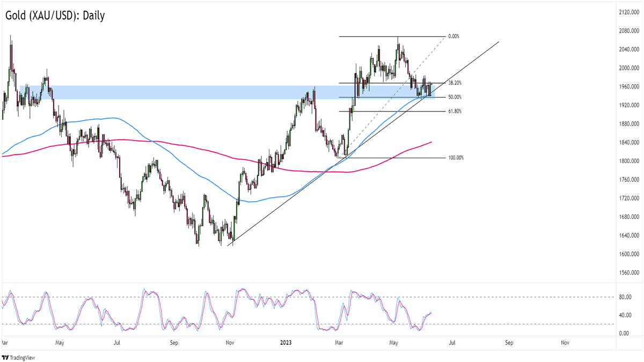Click the Gold (XAU/USD): Daily chart title
Image resolution: width=644 pixels, height=362 pixels.
[55, 16]
